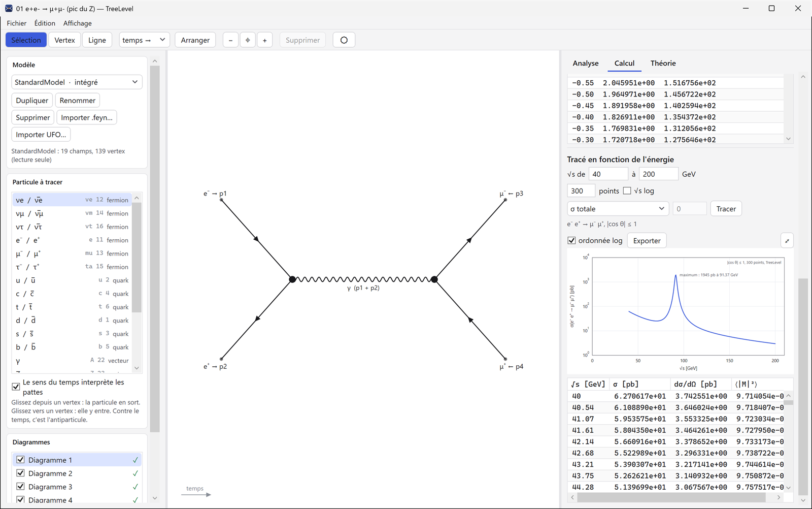Uncheck Diagramme 3 checkbox
The height and width of the screenshot is (509, 812).
click(20, 486)
